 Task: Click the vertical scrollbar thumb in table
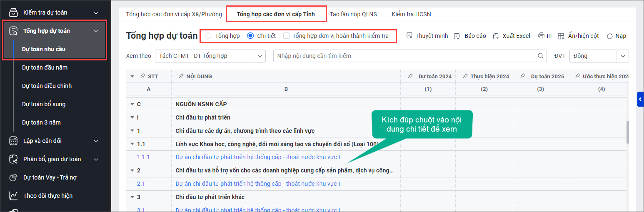click(628, 132)
